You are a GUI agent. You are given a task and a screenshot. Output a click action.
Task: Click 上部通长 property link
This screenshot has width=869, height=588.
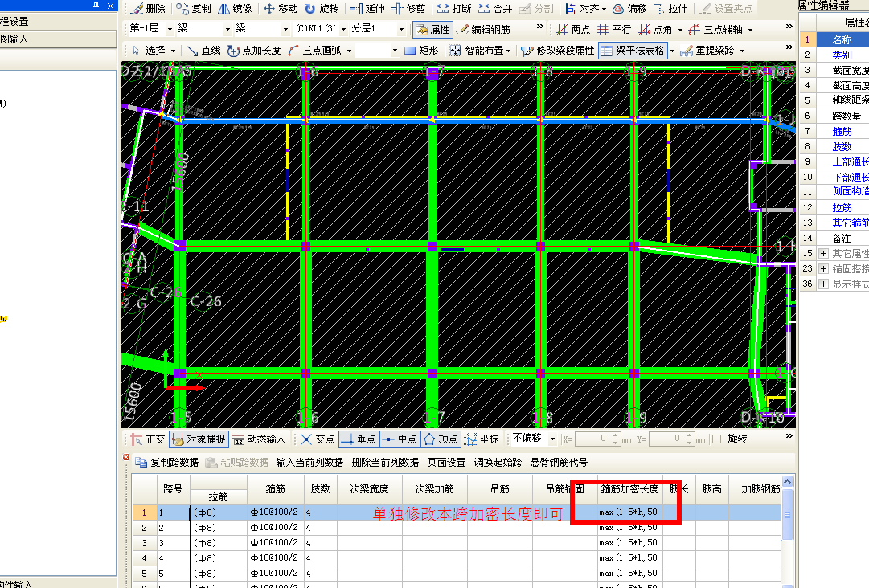[851, 161]
